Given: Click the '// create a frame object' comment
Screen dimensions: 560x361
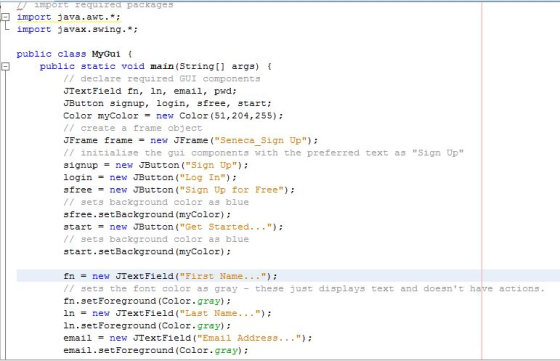Looking at the screenshot, I should pyautogui.click(x=132, y=128).
